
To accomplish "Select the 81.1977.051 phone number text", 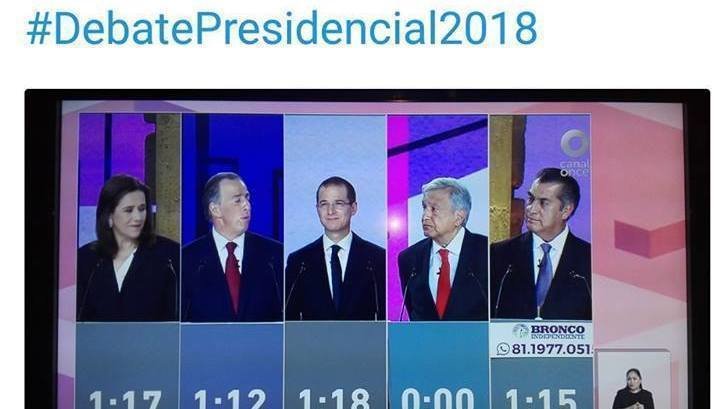I will pos(552,349).
